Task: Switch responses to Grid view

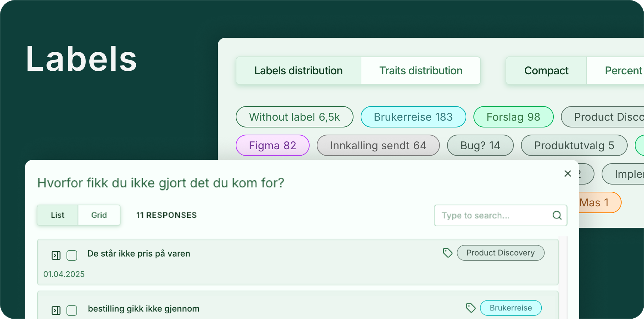Action: click(x=99, y=215)
